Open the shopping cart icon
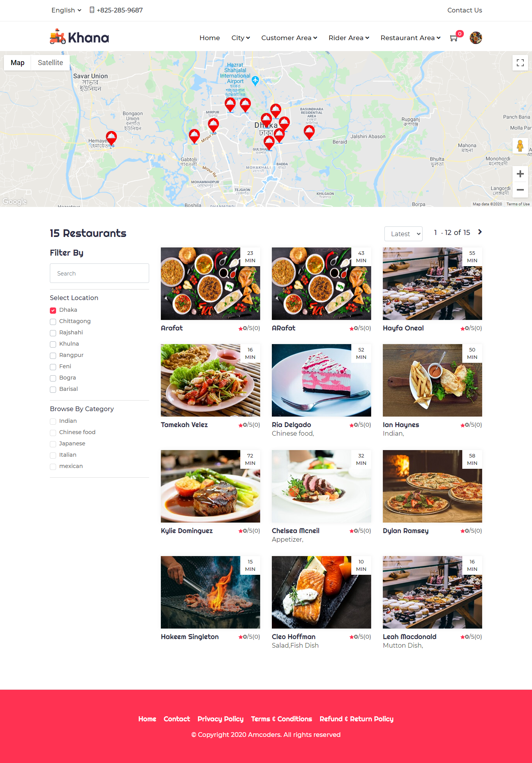This screenshot has height=763, width=532. (x=454, y=38)
